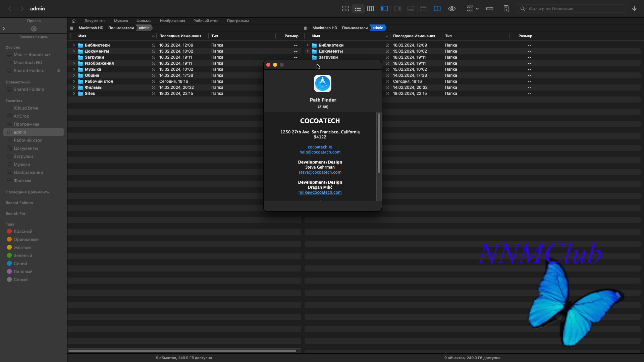The image size is (644, 362).
Task: Navigate back with the left arrow
Action: coord(10,9)
